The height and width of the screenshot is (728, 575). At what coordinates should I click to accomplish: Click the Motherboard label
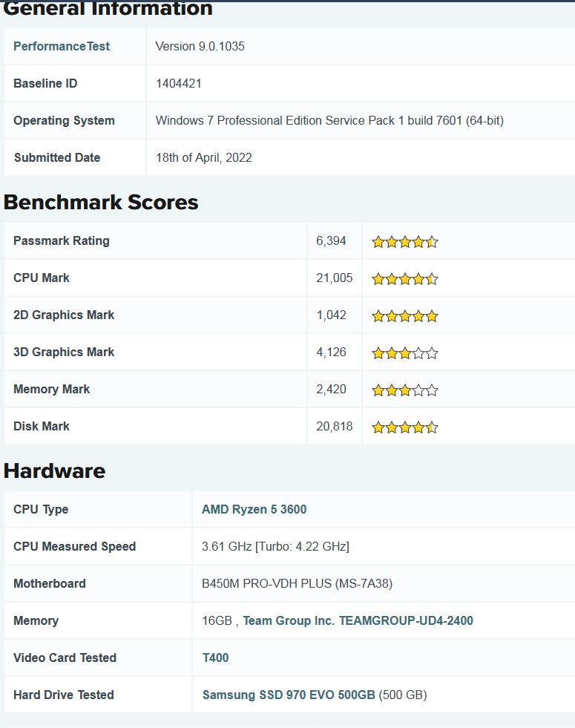(50, 583)
